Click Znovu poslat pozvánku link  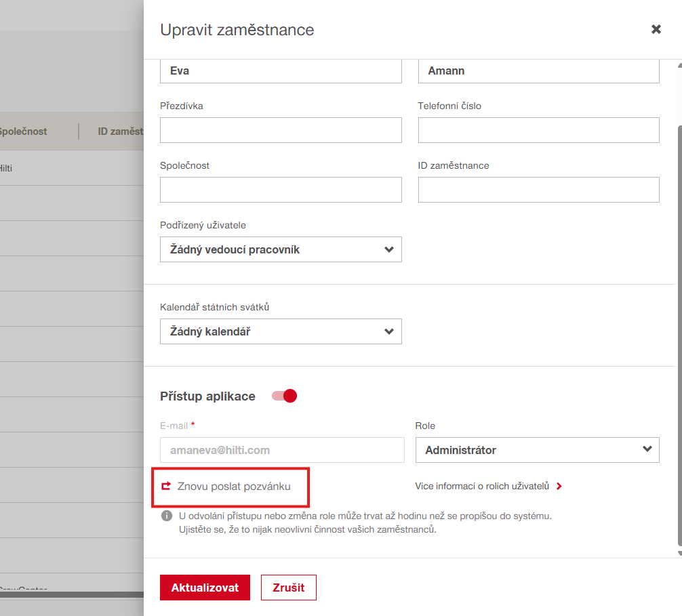pos(234,487)
